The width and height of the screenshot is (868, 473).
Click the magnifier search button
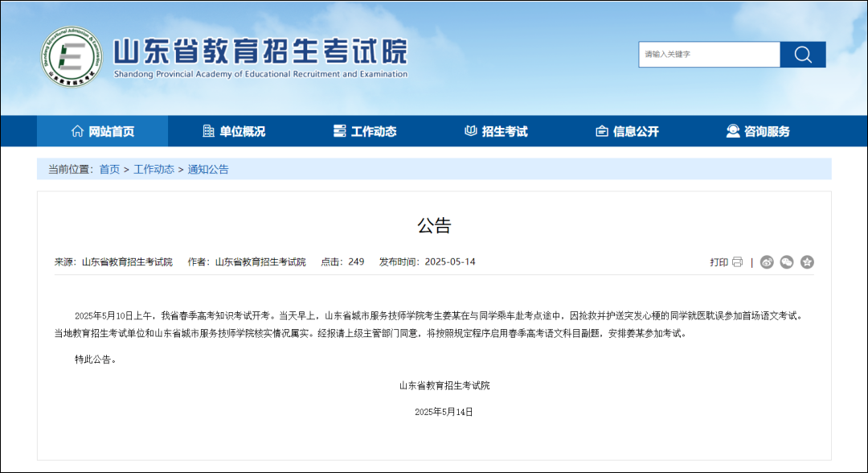click(803, 54)
